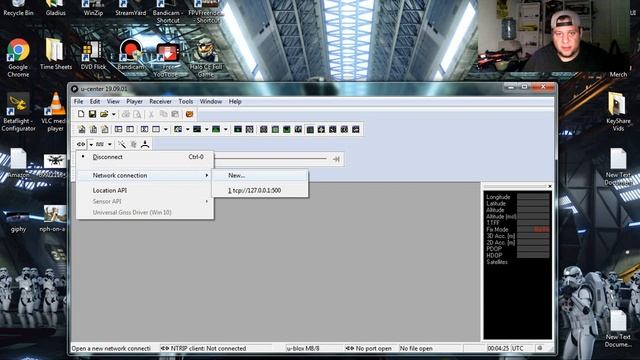Click the Open folder icon
Screen dimensions: 640x360
coord(104,114)
